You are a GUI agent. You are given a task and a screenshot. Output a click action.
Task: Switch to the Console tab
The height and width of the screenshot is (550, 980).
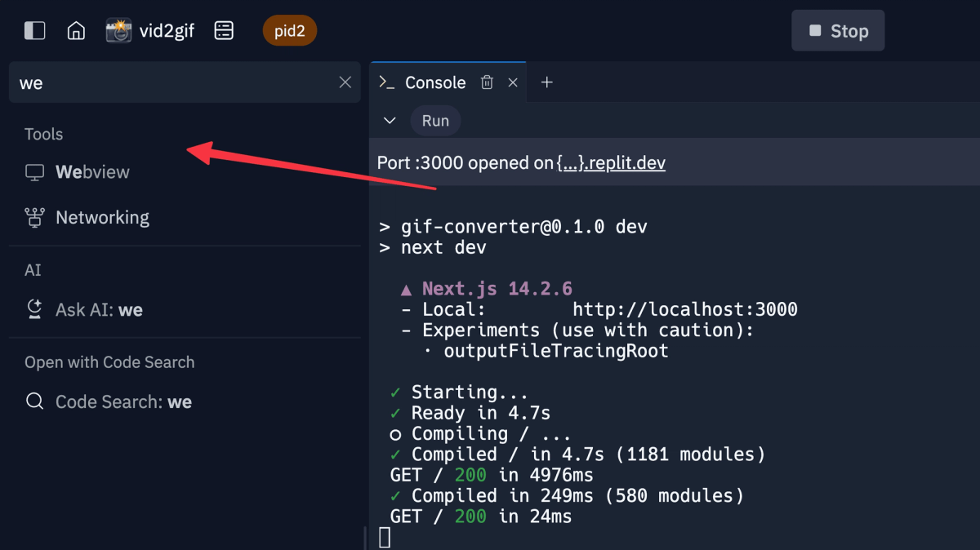click(435, 82)
